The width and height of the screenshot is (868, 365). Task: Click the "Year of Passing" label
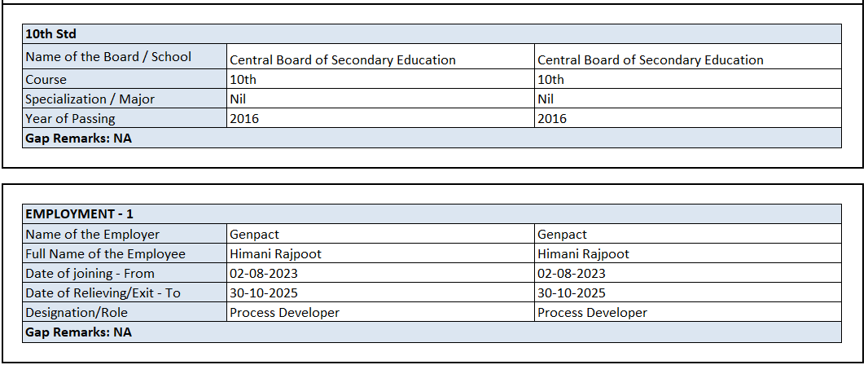coord(70,119)
